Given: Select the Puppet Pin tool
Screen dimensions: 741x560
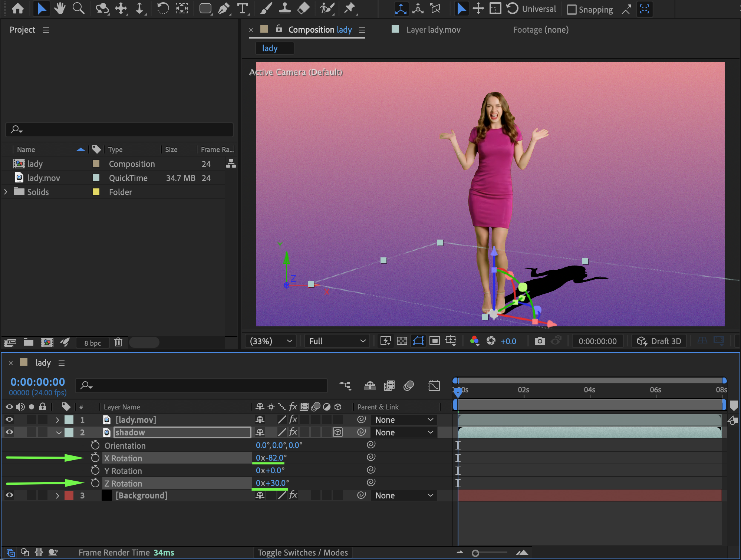Looking at the screenshot, I should (x=349, y=9).
